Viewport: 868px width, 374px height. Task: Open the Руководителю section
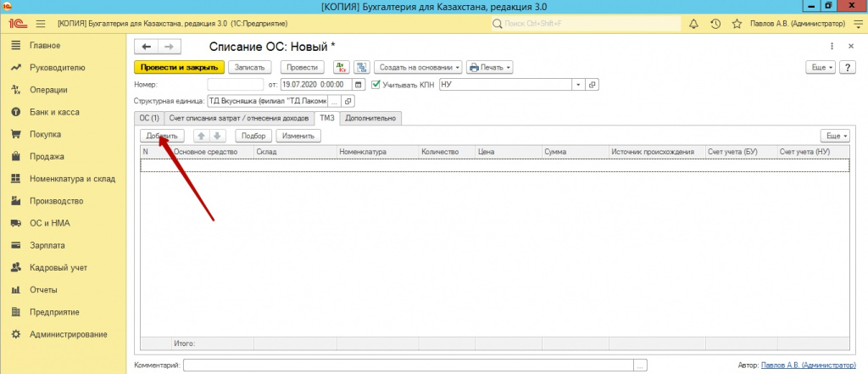click(58, 68)
